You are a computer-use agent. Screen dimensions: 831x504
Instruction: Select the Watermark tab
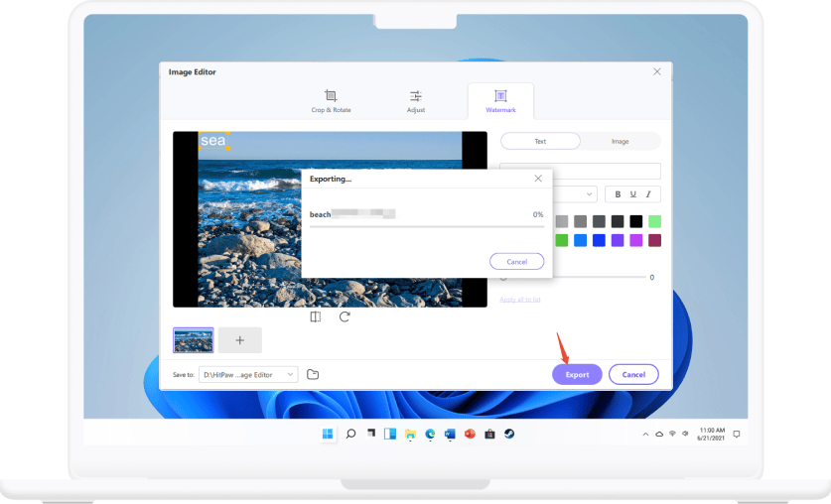coord(500,101)
